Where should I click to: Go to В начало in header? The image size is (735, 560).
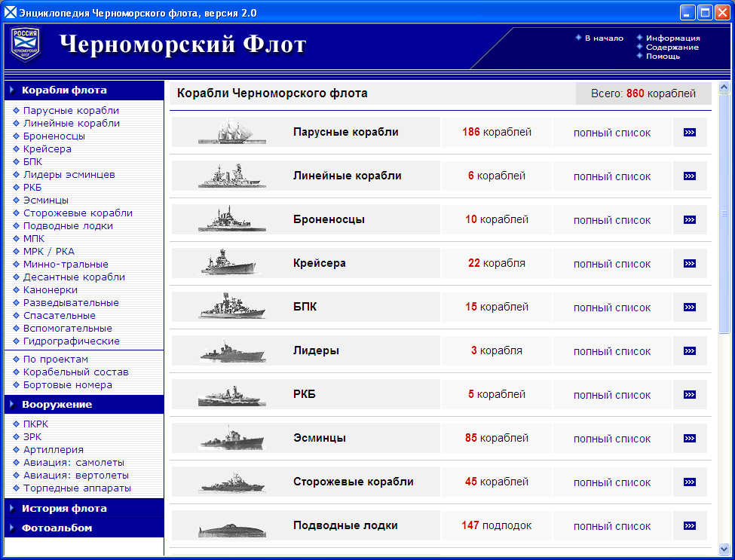click(604, 38)
